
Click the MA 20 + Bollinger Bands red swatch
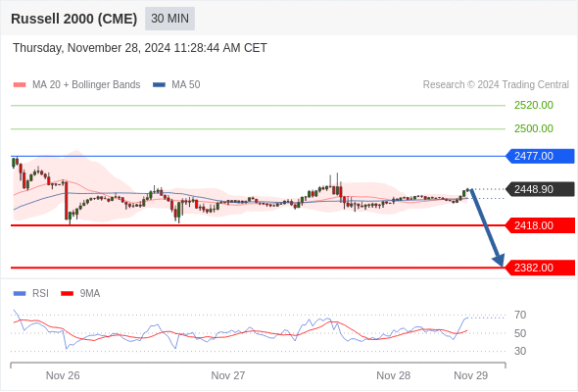[20, 85]
